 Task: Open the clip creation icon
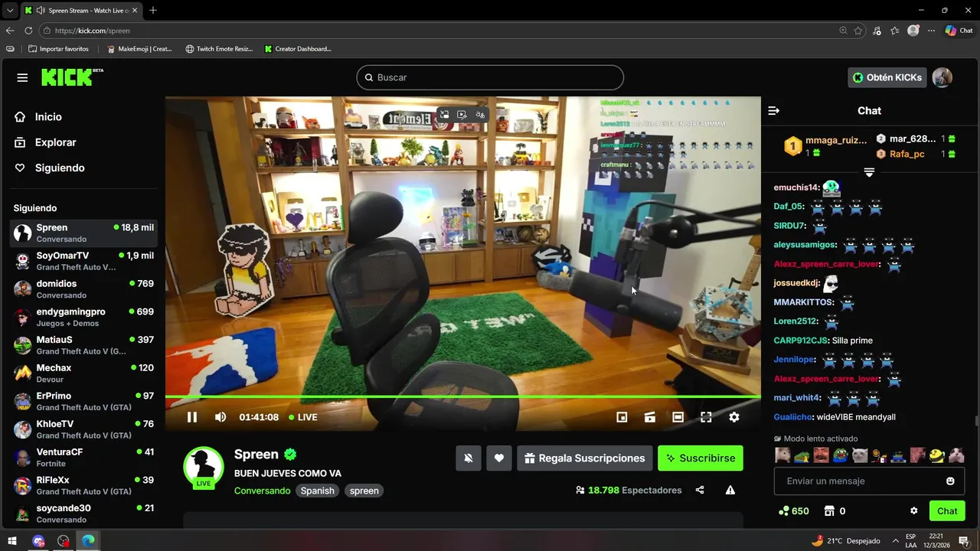point(650,417)
